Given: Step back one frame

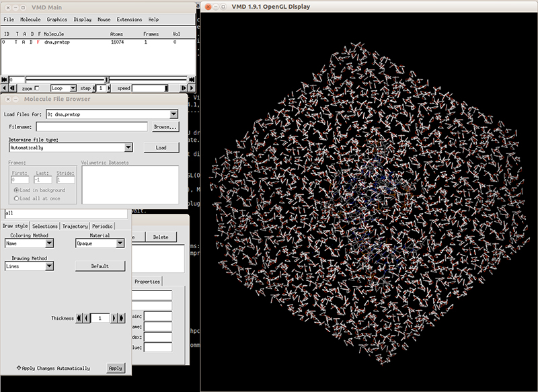Looking at the screenshot, I should tap(13, 88).
